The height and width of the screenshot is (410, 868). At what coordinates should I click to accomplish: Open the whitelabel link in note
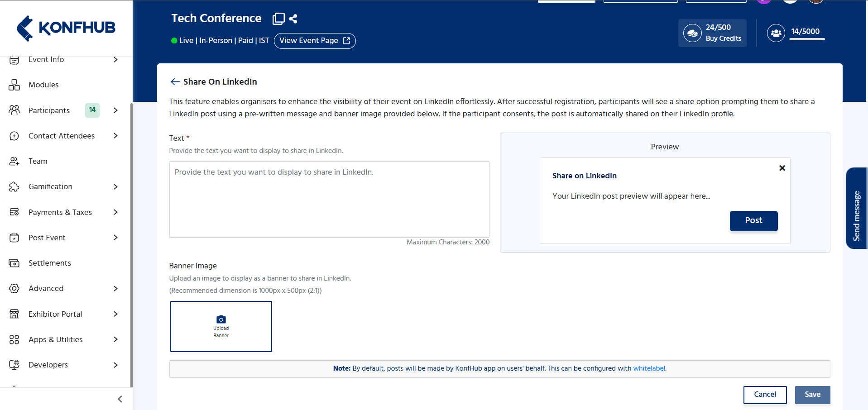click(649, 368)
